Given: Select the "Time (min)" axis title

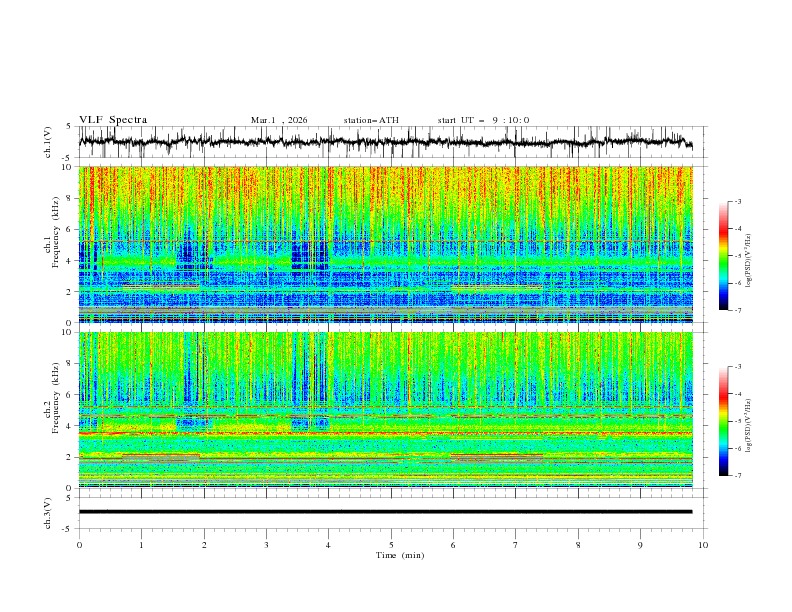Looking at the screenshot, I should (400, 555).
